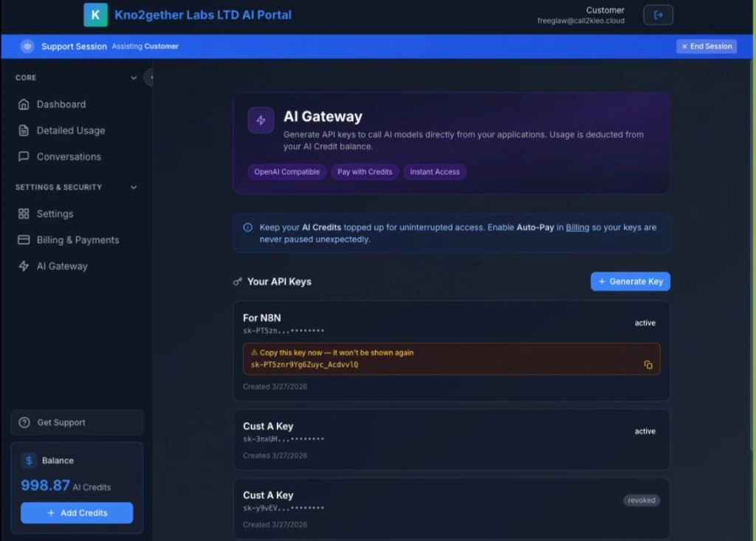Click the Add Credits button
The width and height of the screenshot is (756, 541).
[76, 513]
